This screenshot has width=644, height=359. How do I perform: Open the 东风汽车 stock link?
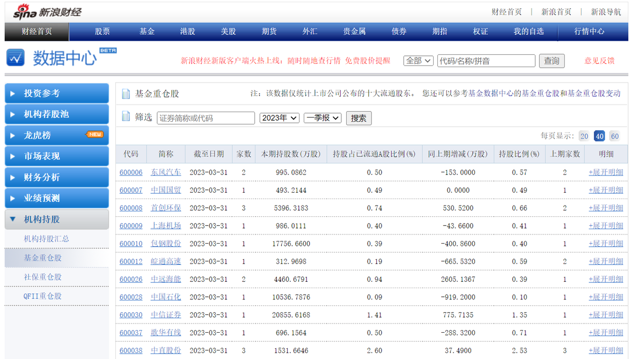[166, 172]
